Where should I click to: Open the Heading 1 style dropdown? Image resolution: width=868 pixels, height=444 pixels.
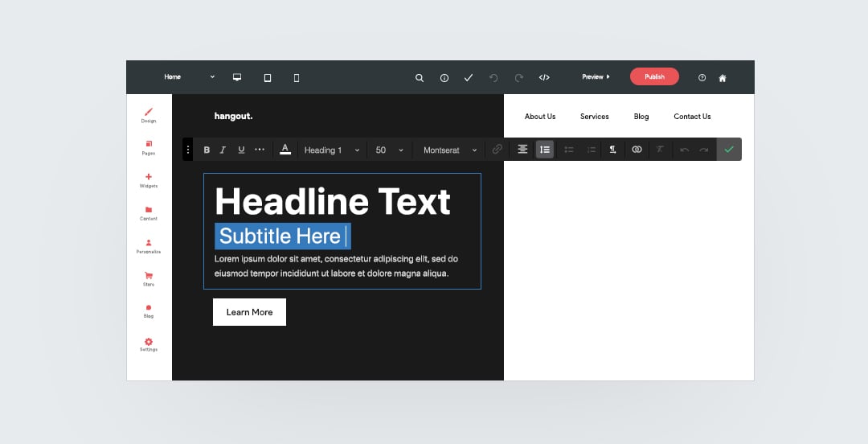(331, 150)
